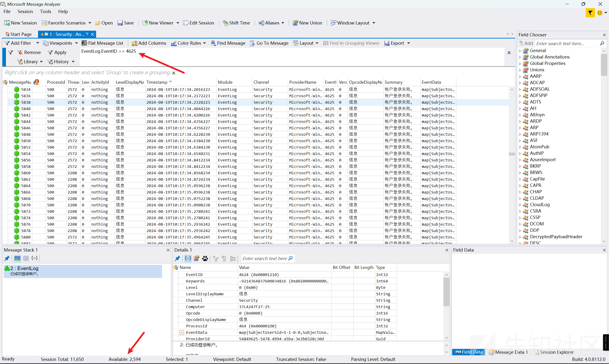Click Color Rules icon
The image size is (609, 364).
click(174, 43)
